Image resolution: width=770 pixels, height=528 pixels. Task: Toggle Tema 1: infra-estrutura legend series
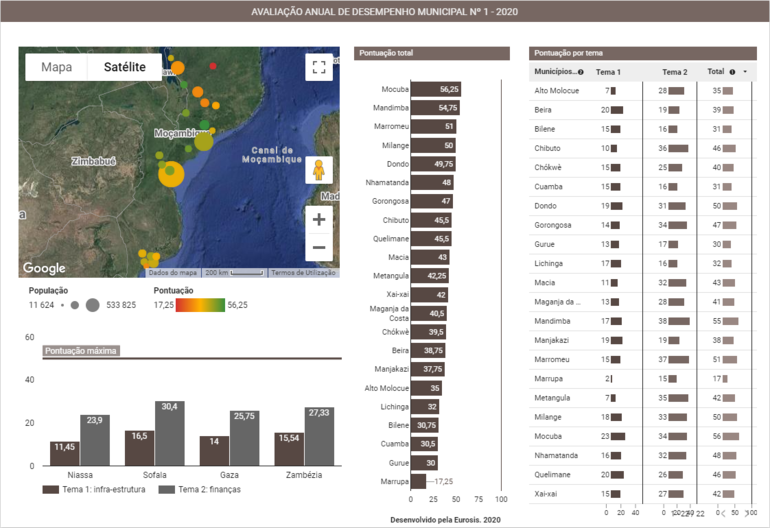point(102,489)
